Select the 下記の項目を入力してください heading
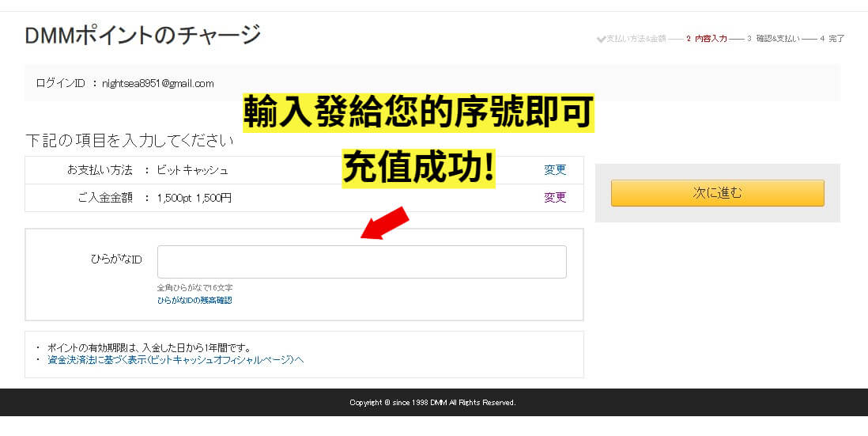This screenshot has width=868, height=436. tap(130, 141)
